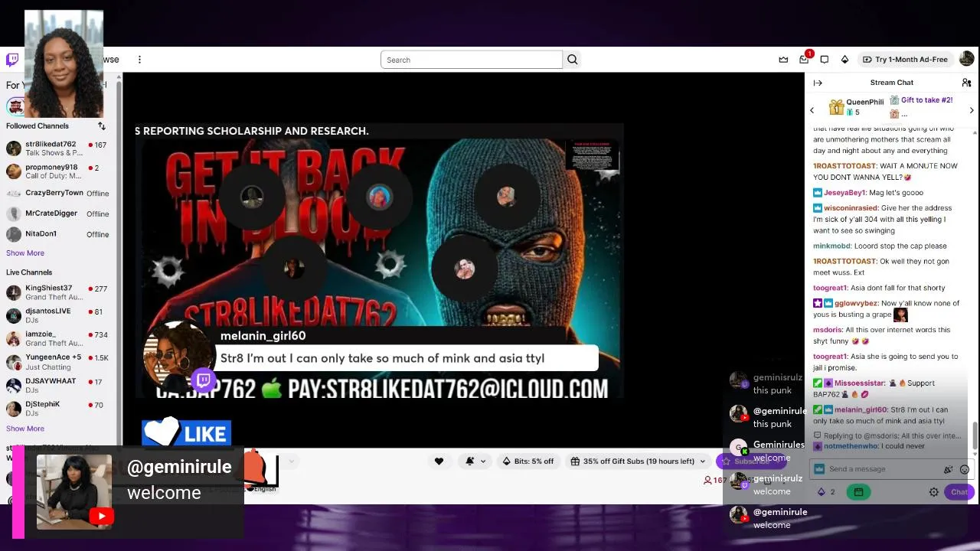
Task: Open NitaDon1 channel entry
Action: (58, 234)
